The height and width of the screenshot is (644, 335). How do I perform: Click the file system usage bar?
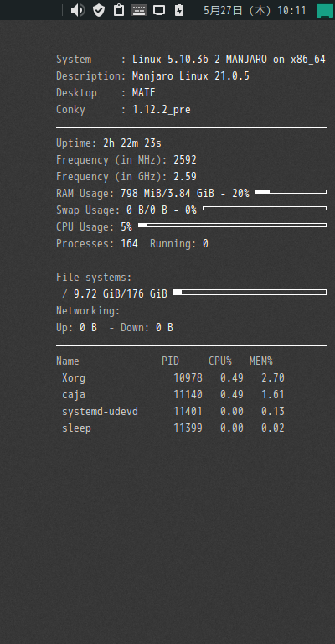(250, 293)
